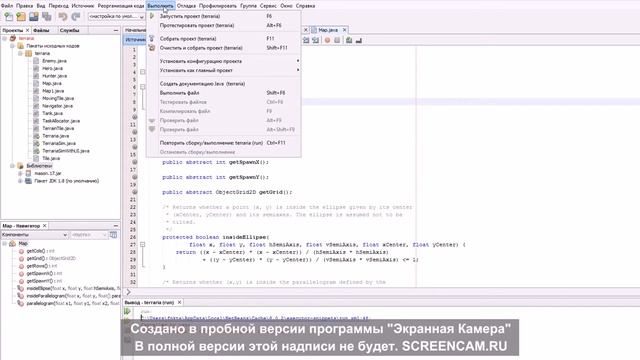Select getCols() method in Navigator
This screenshot has height=360, width=640.
[x=40, y=251]
